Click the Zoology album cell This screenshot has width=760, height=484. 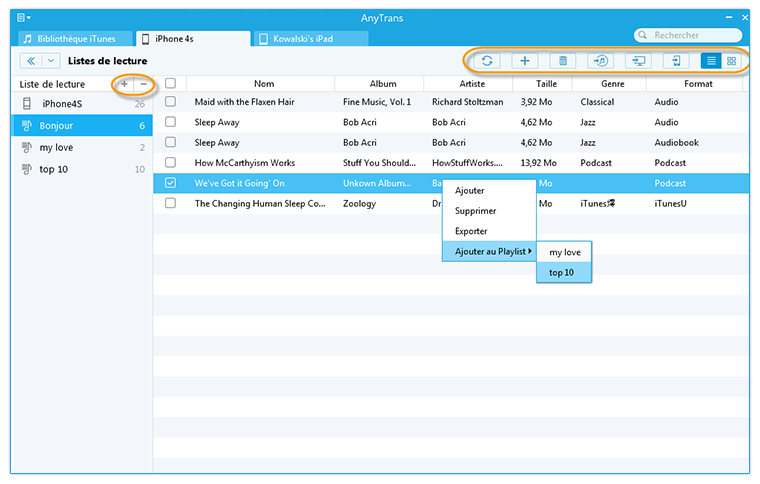pyautogui.click(x=359, y=203)
